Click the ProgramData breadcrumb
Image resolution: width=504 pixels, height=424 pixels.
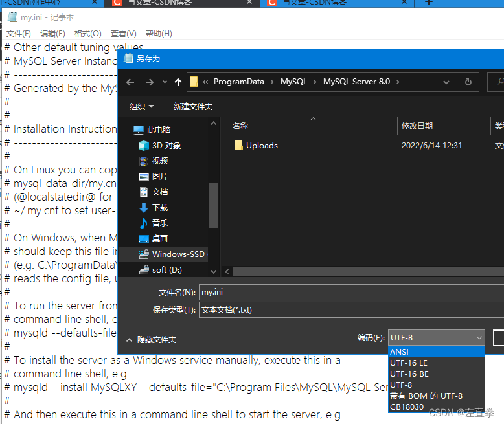coord(238,82)
